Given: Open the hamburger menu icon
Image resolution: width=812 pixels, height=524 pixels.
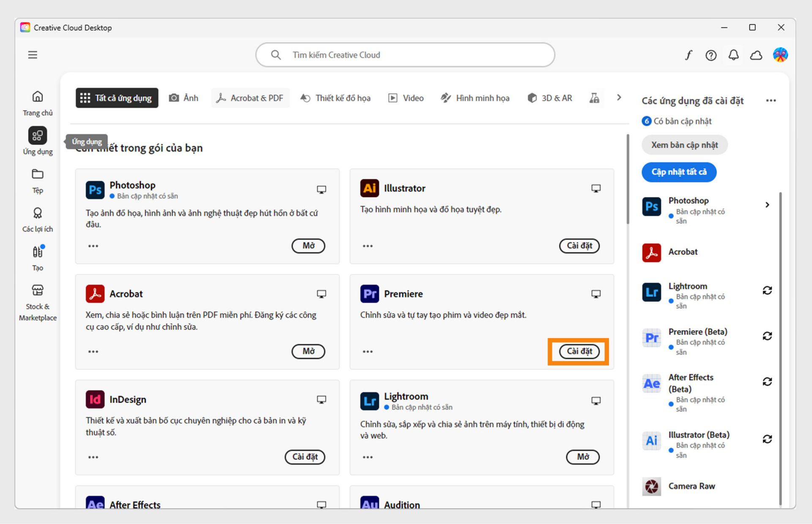Looking at the screenshot, I should click(33, 55).
